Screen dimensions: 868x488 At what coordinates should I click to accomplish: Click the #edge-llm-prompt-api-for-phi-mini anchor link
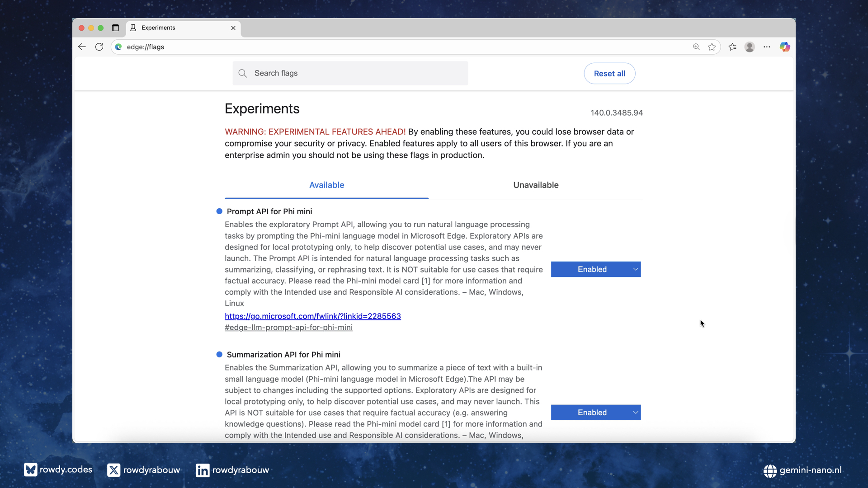click(288, 328)
